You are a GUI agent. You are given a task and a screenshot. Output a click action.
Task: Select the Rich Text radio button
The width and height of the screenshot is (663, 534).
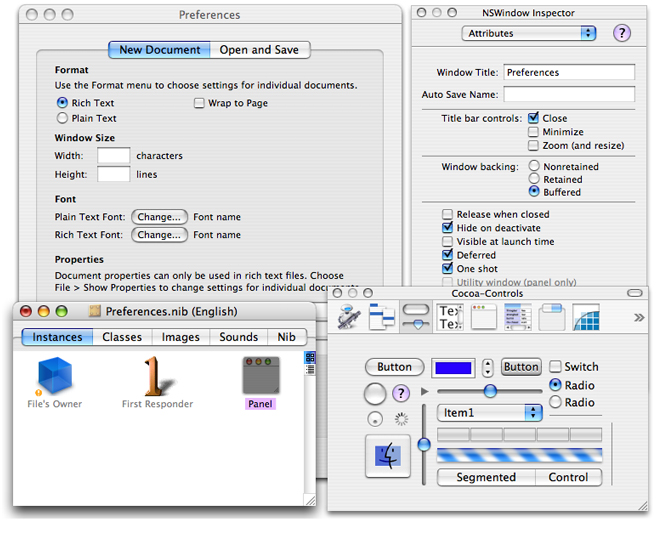pyautogui.click(x=62, y=103)
